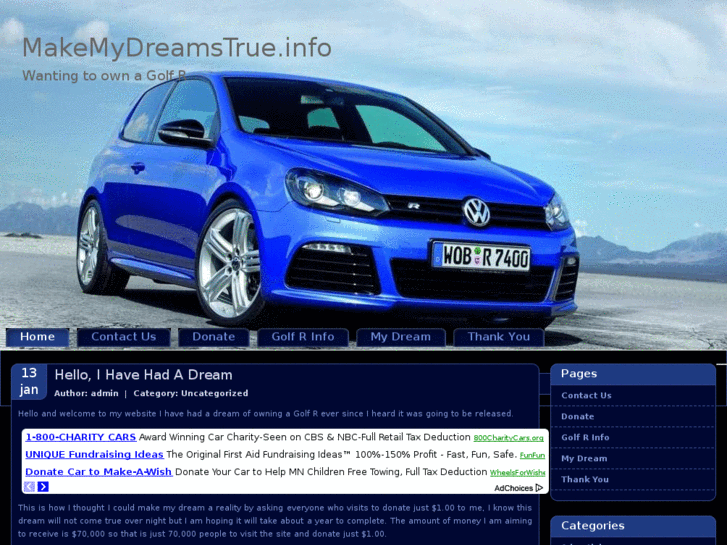Open the MakeMyDreamsTrue.info site title
727x545 pixels.
(177, 48)
